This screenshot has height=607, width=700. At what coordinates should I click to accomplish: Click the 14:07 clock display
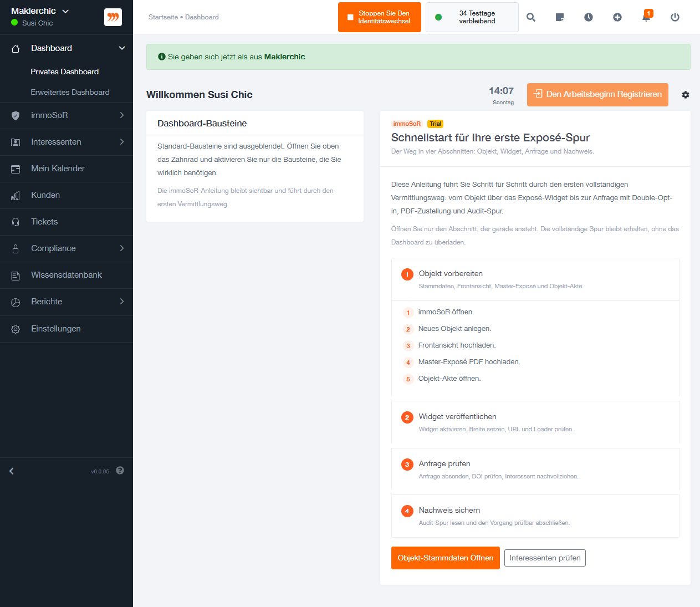pos(501,91)
